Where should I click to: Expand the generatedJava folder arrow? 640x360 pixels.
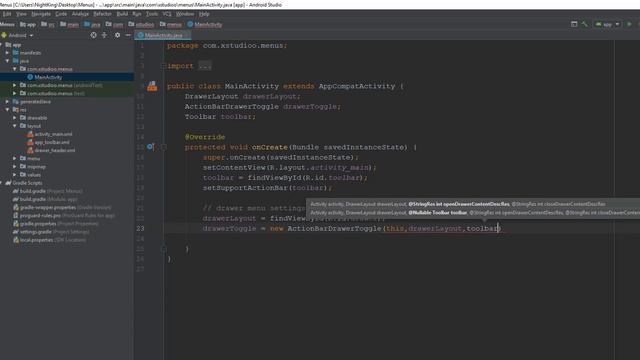point(7,101)
